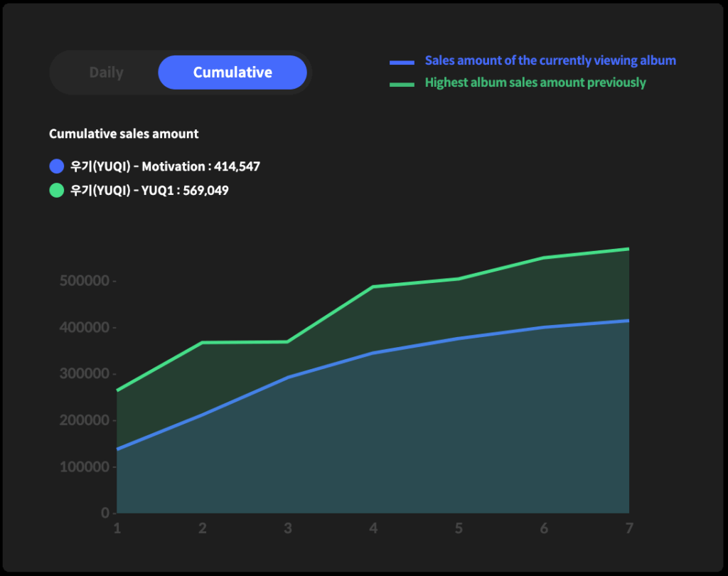Viewport: 728px width, 576px height.
Task: Click the 500000 y-axis label
Action: (85, 281)
